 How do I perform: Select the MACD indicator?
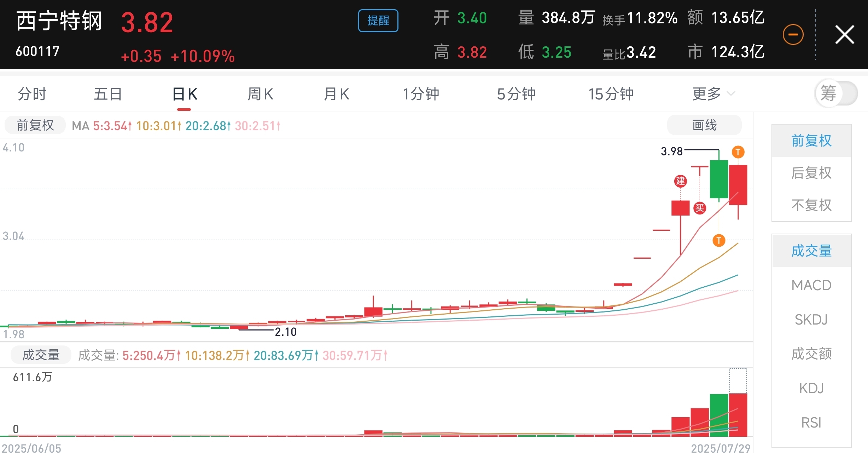click(x=811, y=285)
